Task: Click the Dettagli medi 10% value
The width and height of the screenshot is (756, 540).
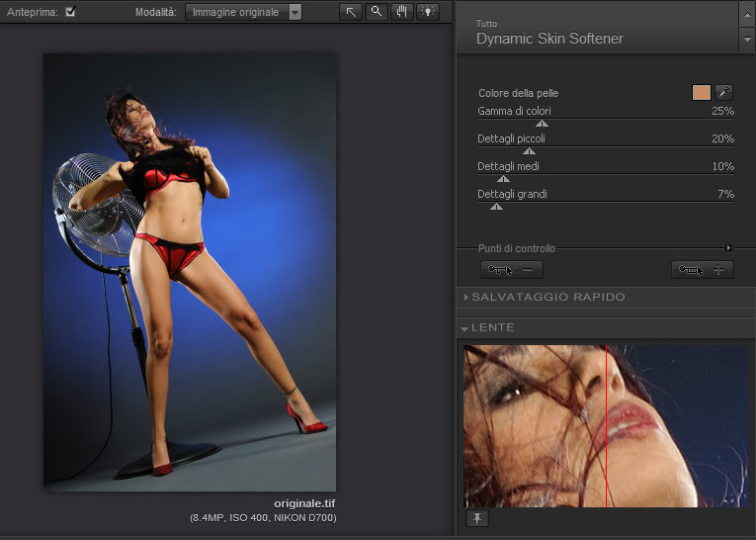Action: (722, 166)
